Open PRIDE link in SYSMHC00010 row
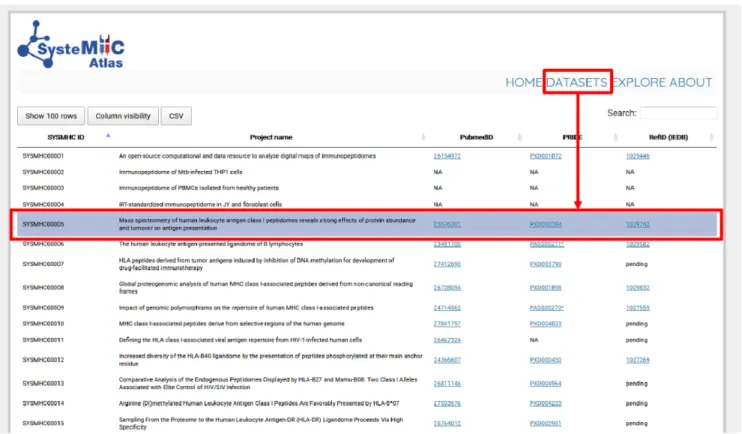 545,324
